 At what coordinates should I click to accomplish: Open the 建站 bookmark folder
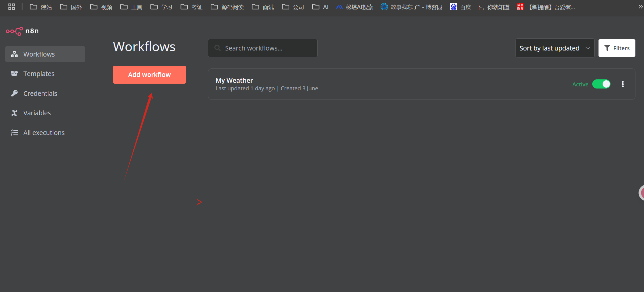[41, 7]
